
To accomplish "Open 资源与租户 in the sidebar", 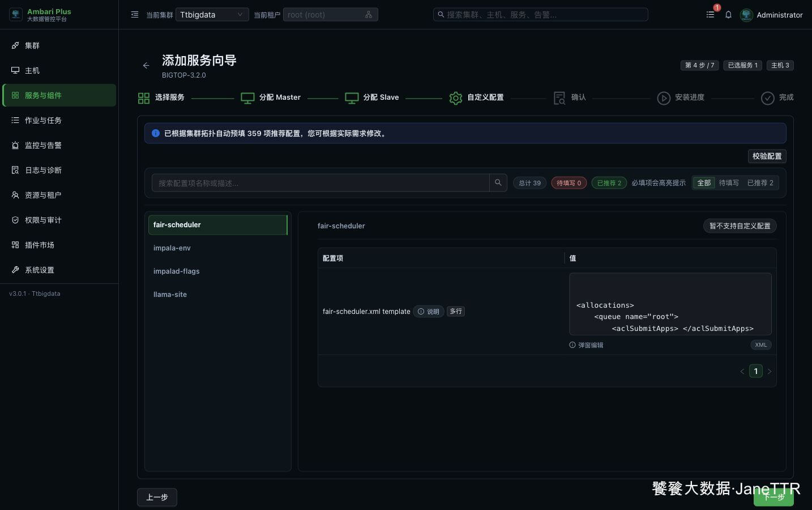I will coord(59,195).
